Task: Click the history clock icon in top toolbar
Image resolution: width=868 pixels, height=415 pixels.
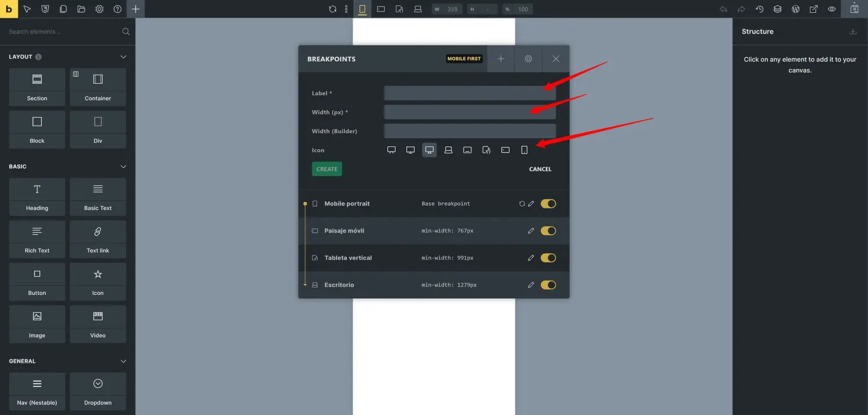Action: pos(759,9)
